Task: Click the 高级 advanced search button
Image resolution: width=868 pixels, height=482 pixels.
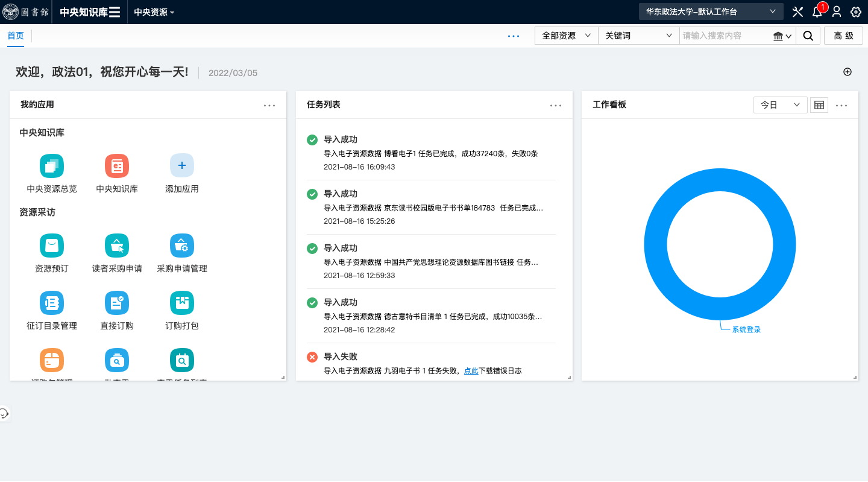Action: [x=843, y=36]
